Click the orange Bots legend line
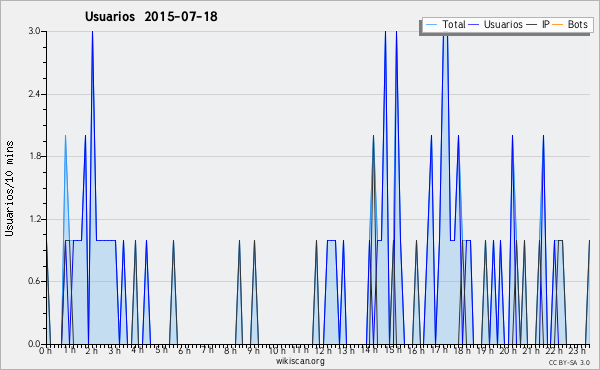 pyautogui.click(x=558, y=25)
